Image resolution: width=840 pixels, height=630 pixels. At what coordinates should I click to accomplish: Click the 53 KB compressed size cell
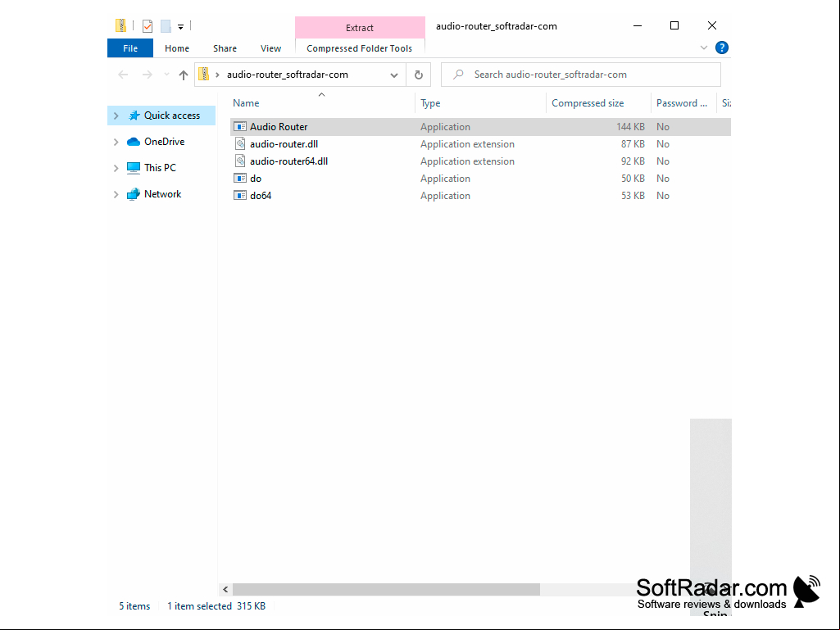tap(633, 196)
